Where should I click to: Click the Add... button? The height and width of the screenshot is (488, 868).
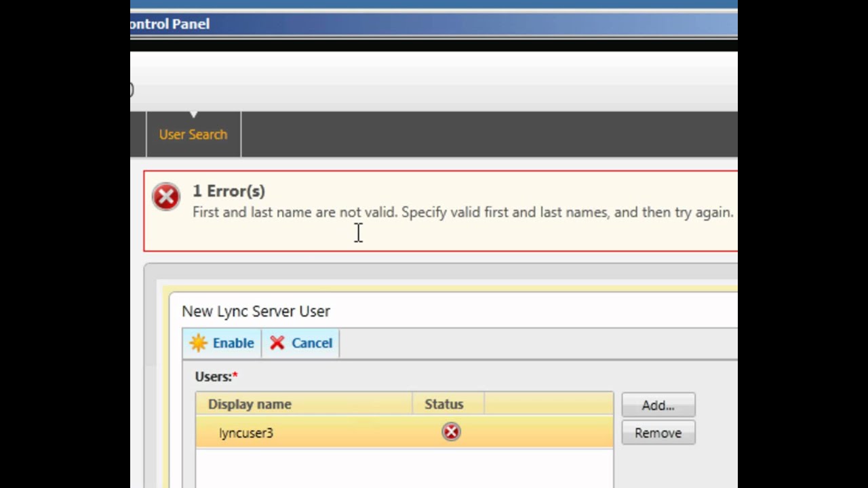coord(658,405)
